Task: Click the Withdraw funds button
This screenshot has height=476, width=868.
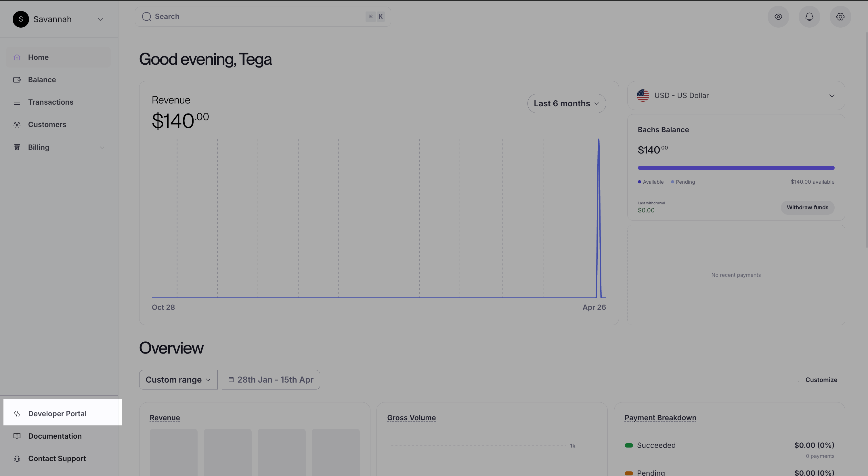Action: click(807, 208)
